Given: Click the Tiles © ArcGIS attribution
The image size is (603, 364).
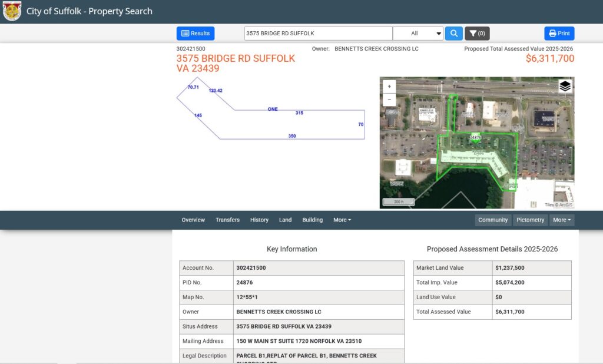Looking at the screenshot, I should [558, 205].
